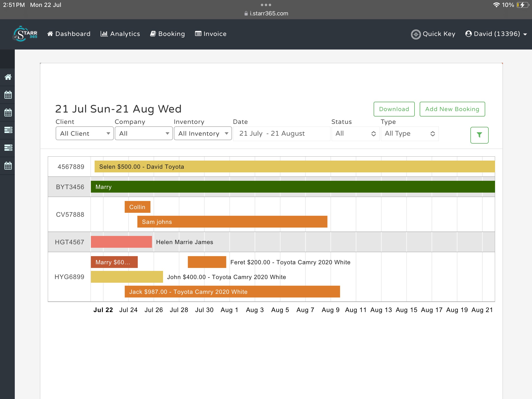
Task: Click the inventory row label 4567889
Action: (71, 167)
